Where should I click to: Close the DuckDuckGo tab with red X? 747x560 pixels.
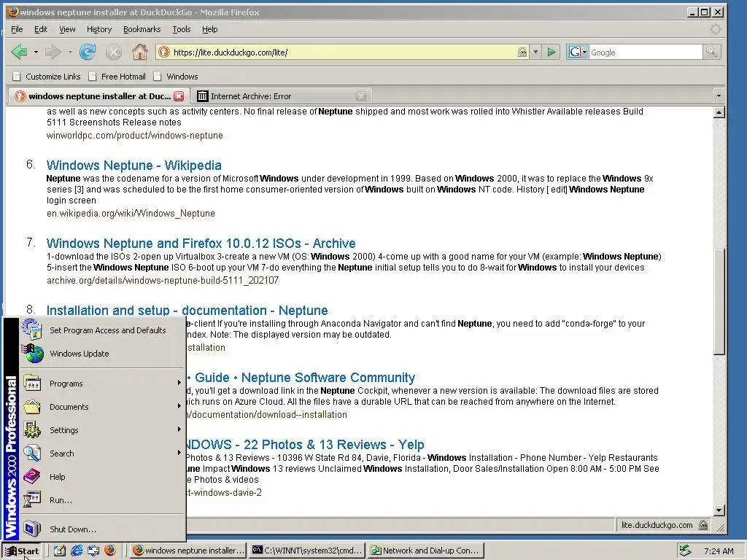179,96
